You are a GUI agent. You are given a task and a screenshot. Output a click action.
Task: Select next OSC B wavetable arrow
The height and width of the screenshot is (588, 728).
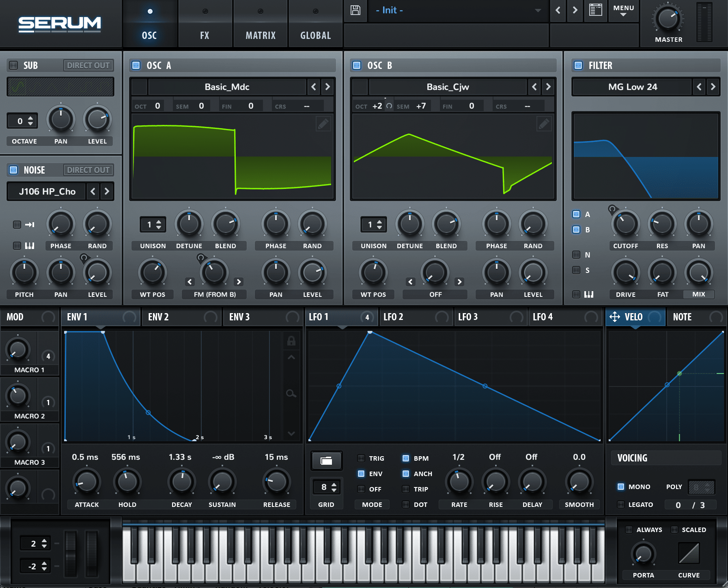[548, 86]
